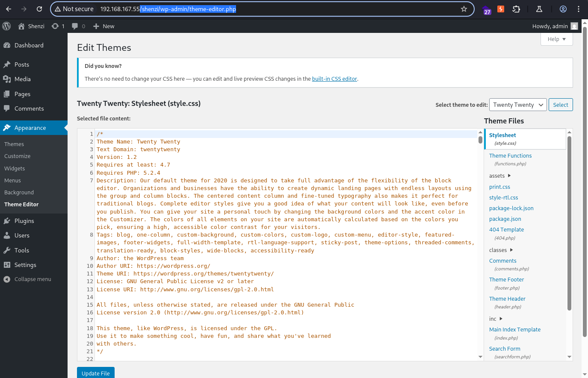Click the browser forward arrow
Image resolution: width=588 pixels, height=378 pixels.
pos(24,9)
